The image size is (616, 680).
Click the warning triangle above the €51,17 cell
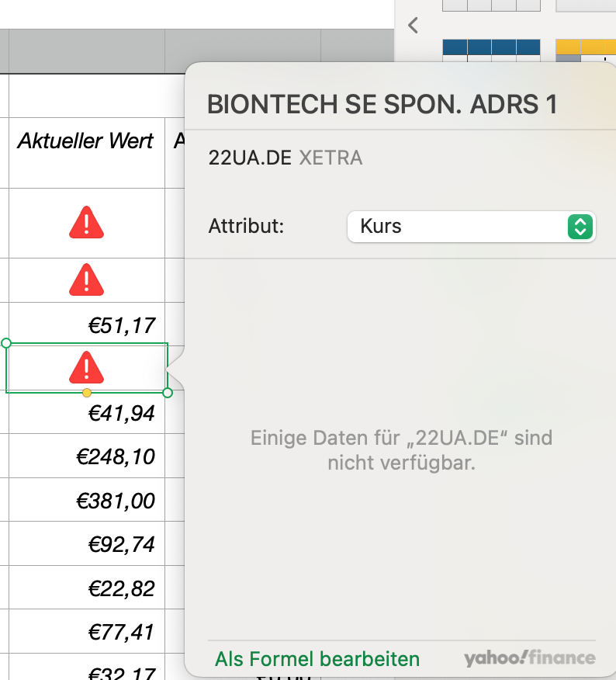(x=86, y=279)
